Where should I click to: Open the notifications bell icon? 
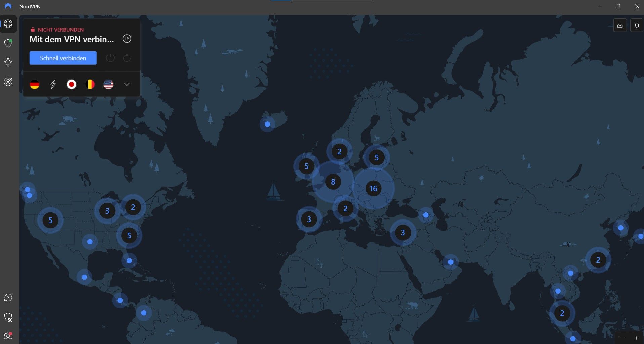click(x=637, y=25)
